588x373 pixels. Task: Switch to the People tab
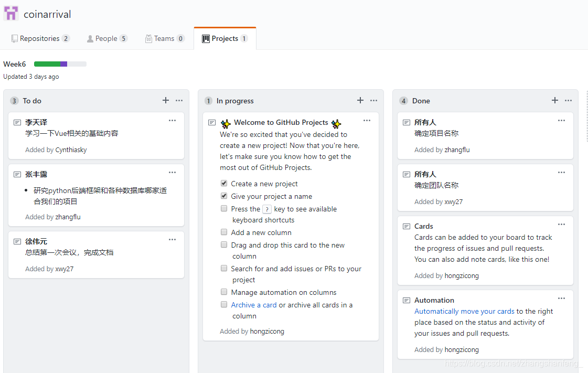[x=107, y=39]
